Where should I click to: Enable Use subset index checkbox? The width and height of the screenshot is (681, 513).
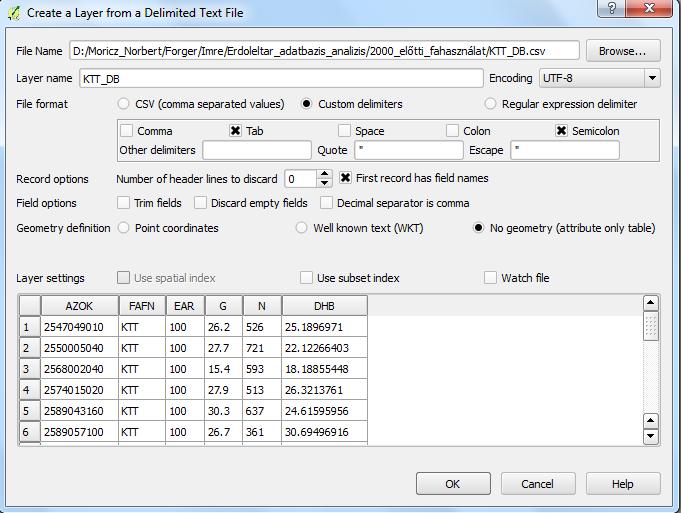click(x=306, y=278)
